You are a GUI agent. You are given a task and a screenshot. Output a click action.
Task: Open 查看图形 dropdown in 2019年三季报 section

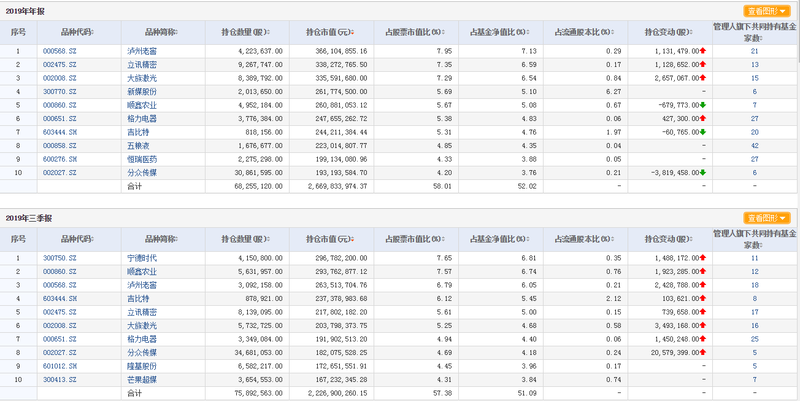coord(767,218)
